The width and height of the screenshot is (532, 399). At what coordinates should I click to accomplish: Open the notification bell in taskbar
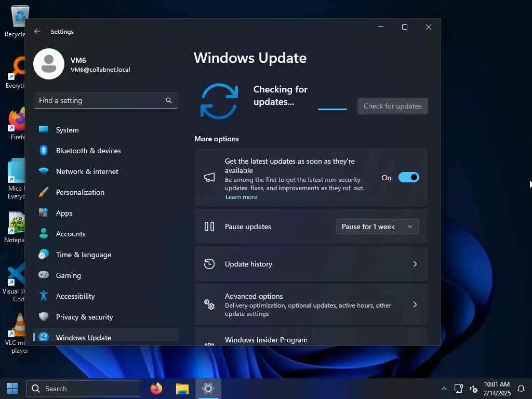(x=521, y=389)
